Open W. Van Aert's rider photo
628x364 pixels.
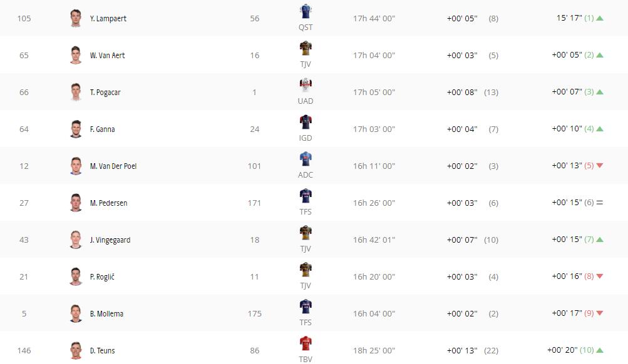tap(76, 55)
